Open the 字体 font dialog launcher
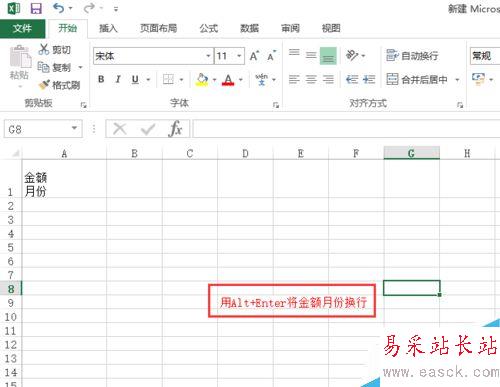 tap(276, 105)
